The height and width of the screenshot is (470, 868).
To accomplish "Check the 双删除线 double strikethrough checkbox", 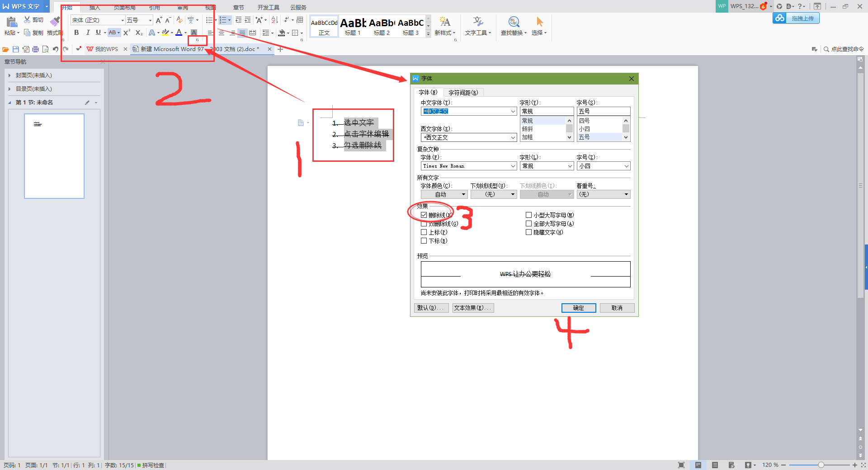I will pyautogui.click(x=424, y=224).
